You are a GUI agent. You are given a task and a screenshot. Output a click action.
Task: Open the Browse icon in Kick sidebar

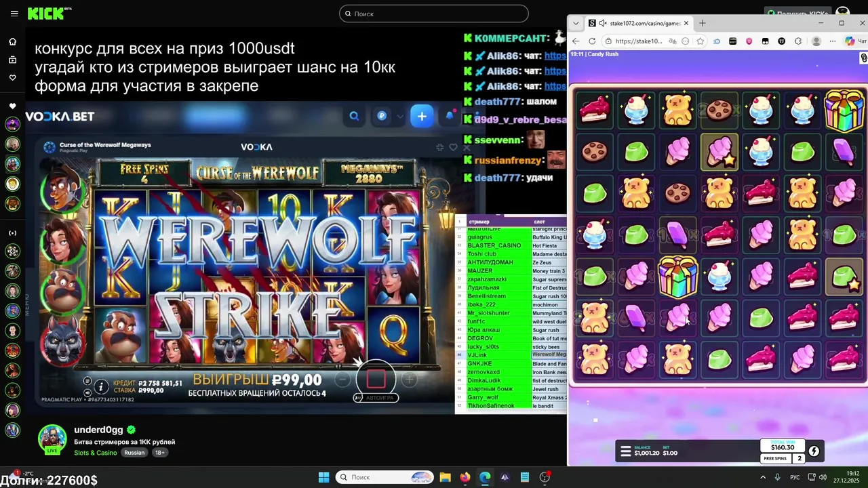pos(12,60)
